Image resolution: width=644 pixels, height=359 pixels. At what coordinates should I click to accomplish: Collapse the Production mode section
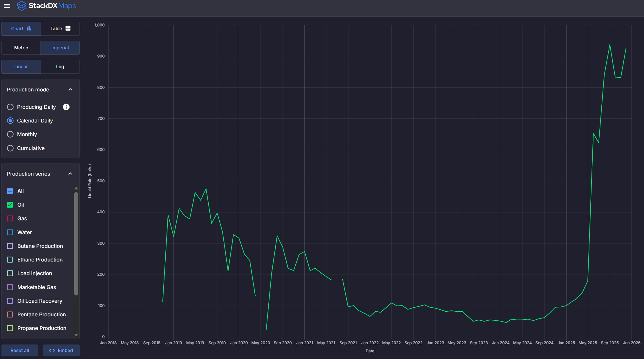pyautogui.click(x=70, y=90)
